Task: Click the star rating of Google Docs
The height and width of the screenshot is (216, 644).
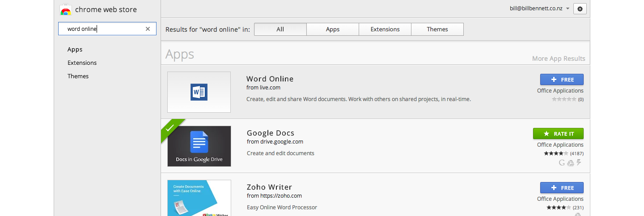Action: click(x=556, y=153)
